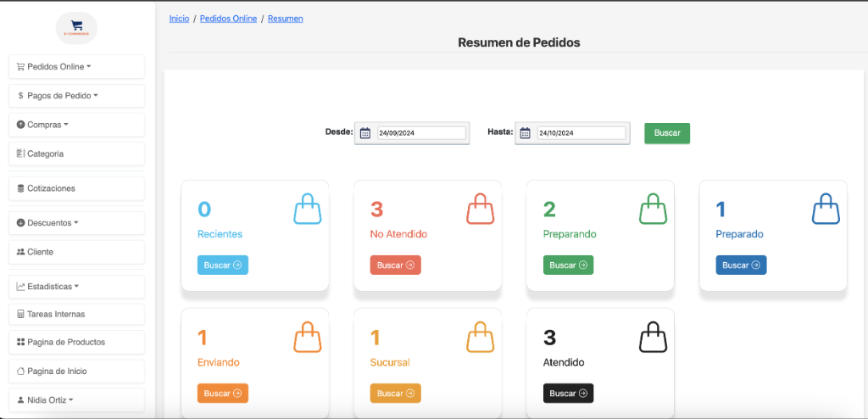Click Buscar on the No Atendido card
The image size is (868, 419).
coord(395,265)
